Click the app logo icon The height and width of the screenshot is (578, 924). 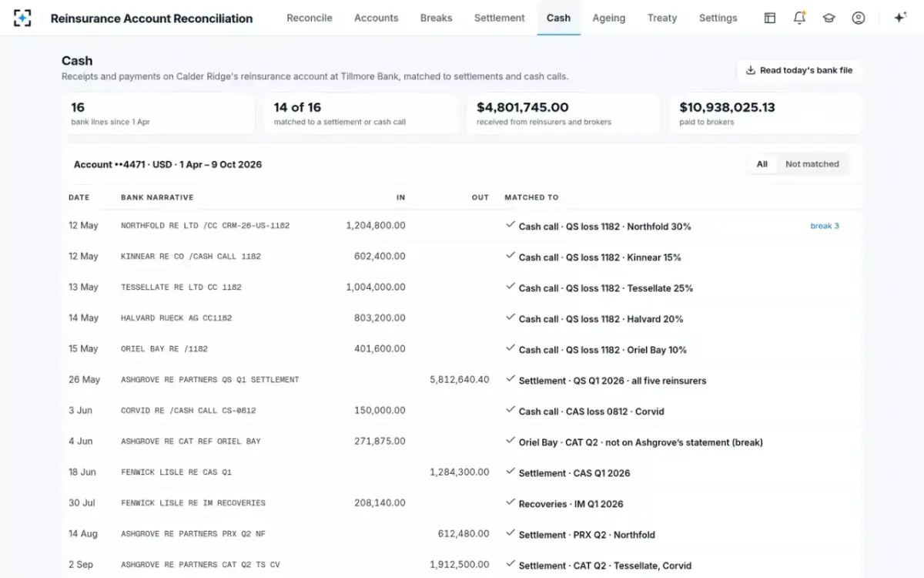22,18
